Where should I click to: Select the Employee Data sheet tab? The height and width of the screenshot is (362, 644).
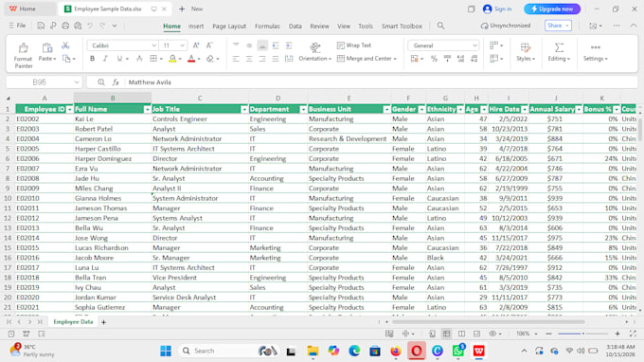[73, 322]
